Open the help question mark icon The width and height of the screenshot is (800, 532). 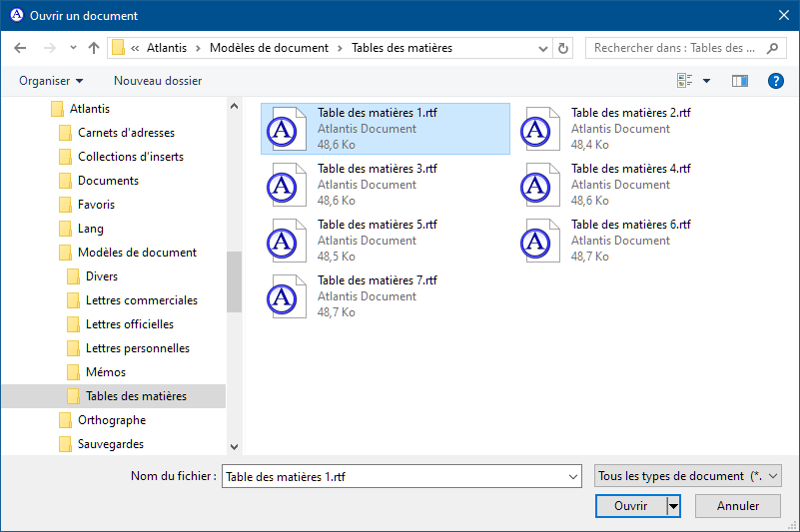(775, 81)
